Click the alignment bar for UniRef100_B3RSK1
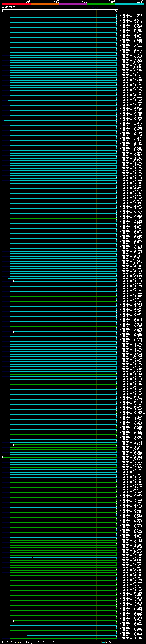146x644 pixels. click(61, 120)
